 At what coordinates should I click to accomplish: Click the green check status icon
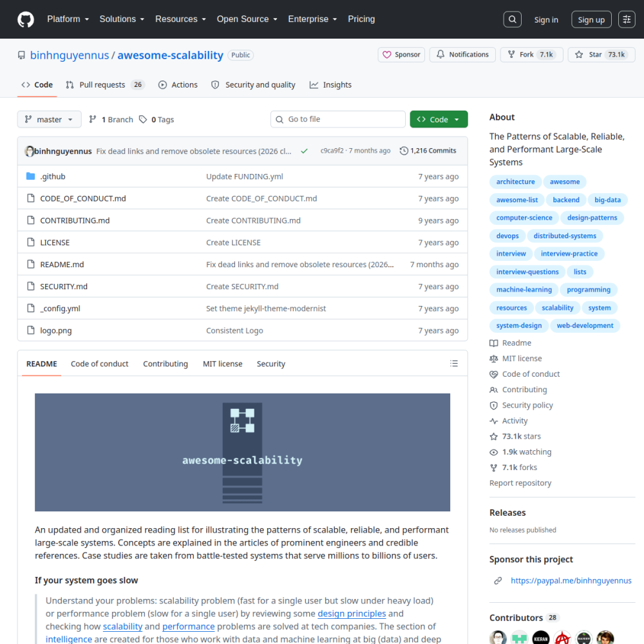point(304,151)
